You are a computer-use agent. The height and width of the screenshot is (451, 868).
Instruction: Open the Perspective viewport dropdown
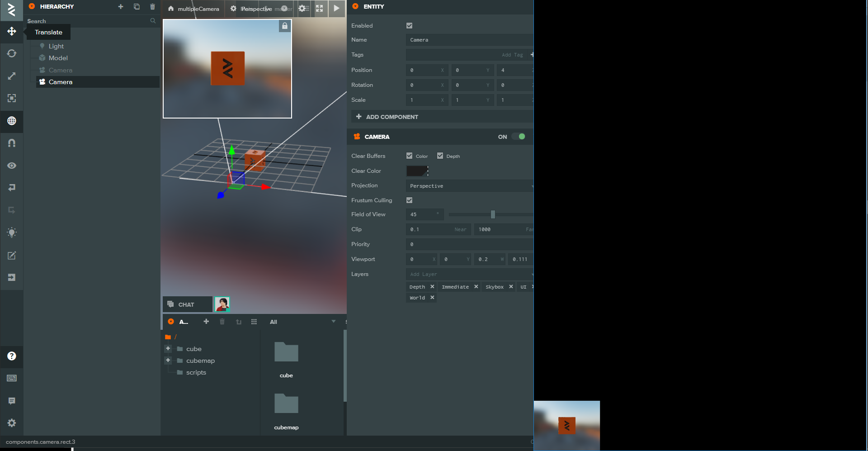pos(257,8)
